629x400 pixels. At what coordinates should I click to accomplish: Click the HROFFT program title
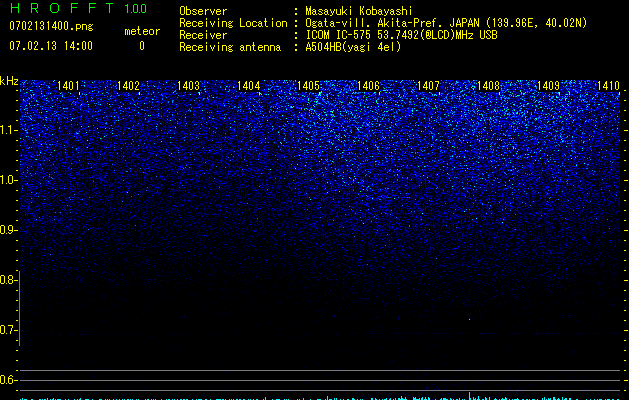pos(62,8)
